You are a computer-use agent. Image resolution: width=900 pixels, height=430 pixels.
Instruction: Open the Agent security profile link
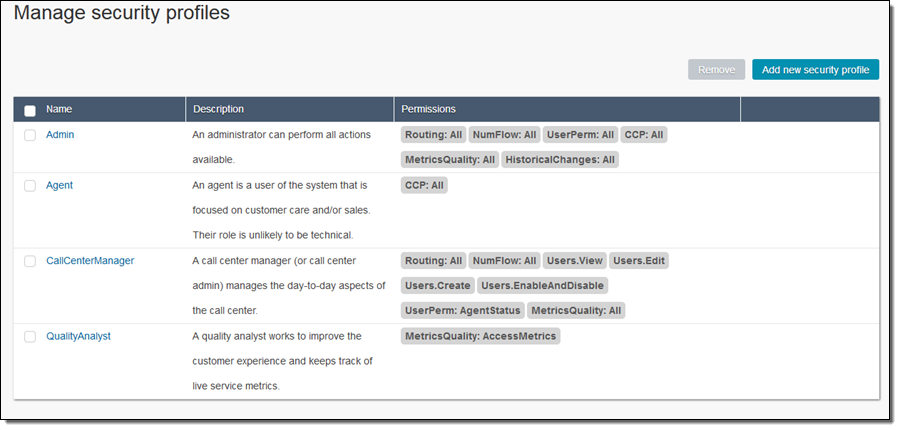pos(60,185)
